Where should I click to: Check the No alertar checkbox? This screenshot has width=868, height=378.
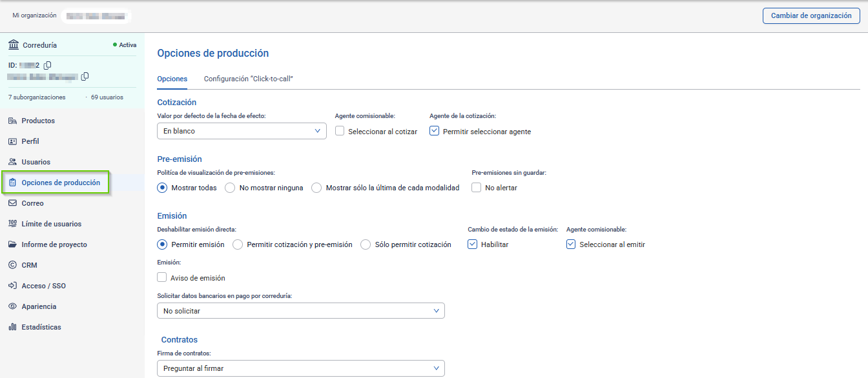477,188
